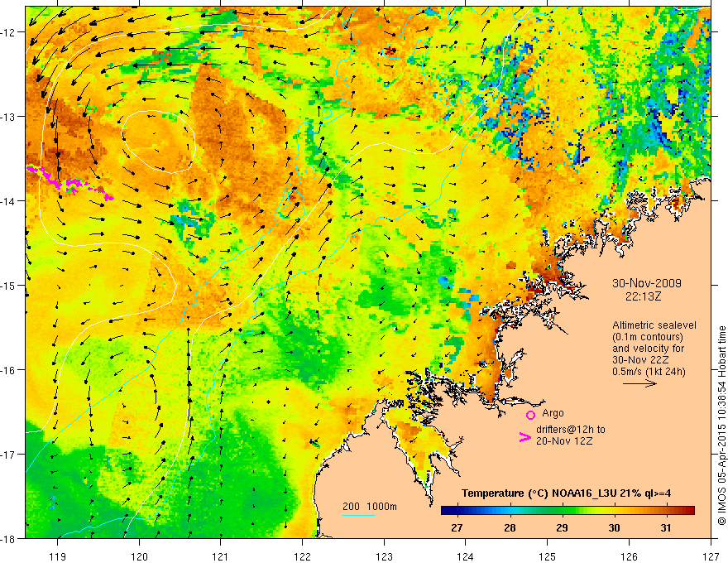Click the magenta drifter track on the map
Screen dimensions: 728x563
point(69,184)
